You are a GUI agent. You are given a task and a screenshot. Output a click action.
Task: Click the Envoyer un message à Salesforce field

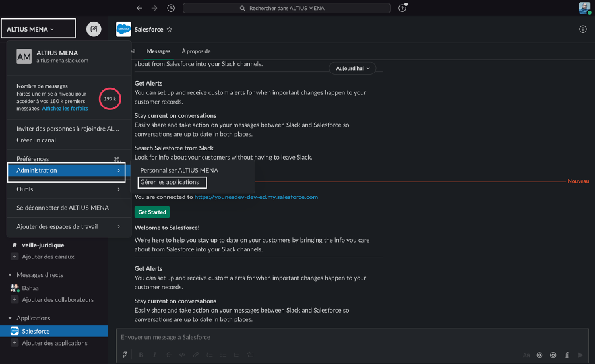(x=352, y=337)
